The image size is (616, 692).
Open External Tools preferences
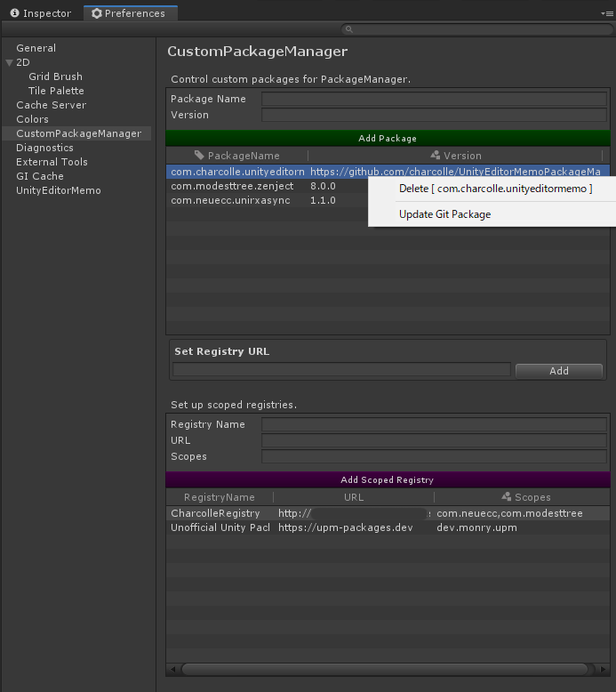tap(52, 162)
